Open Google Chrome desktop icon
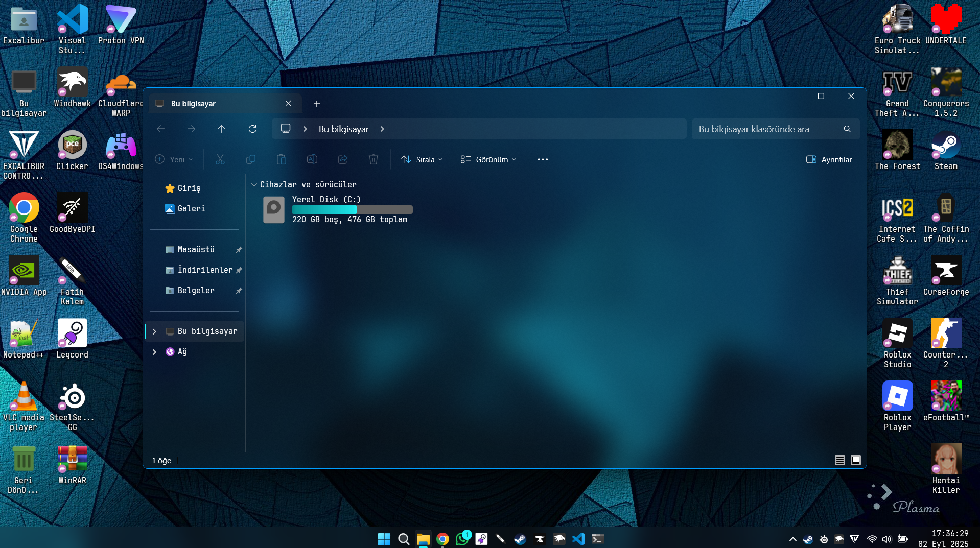The image size is (980, 548). click(x=24, y=218)
